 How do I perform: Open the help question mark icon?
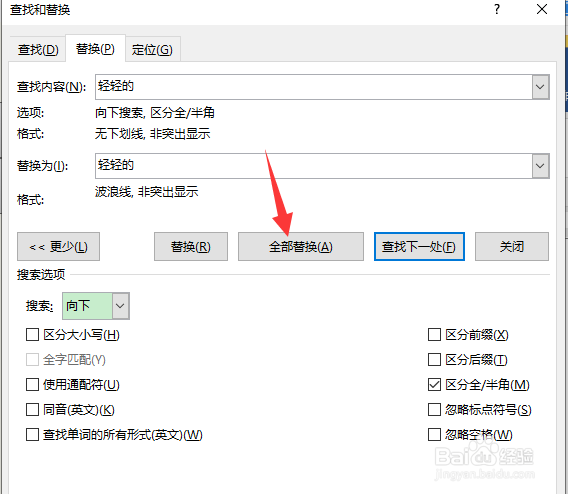point(497,9)
